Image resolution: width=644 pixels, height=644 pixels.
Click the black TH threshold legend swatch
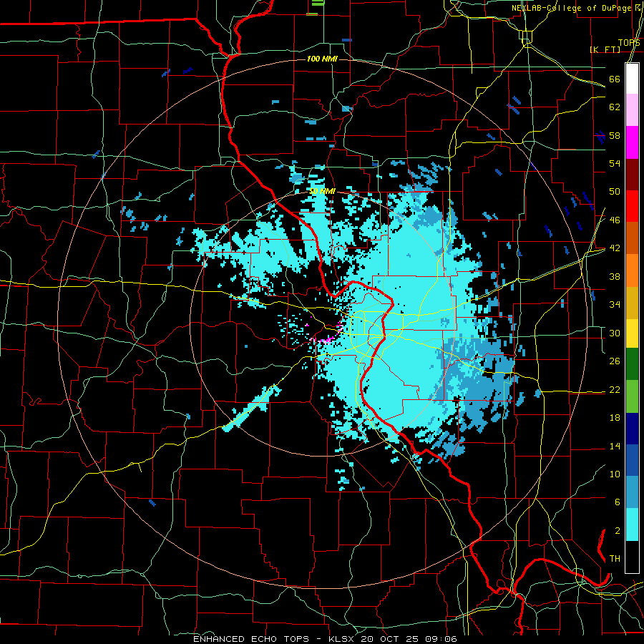click(x=632, y=557)
